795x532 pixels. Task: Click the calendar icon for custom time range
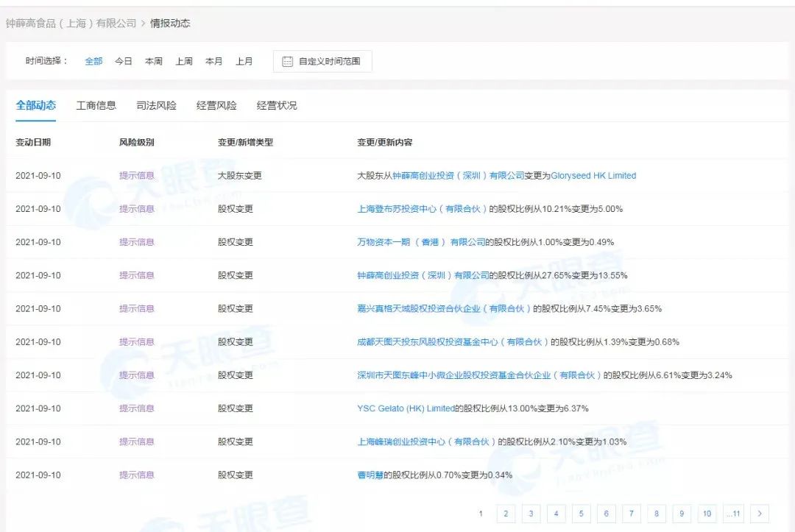(x=288, y=61)
